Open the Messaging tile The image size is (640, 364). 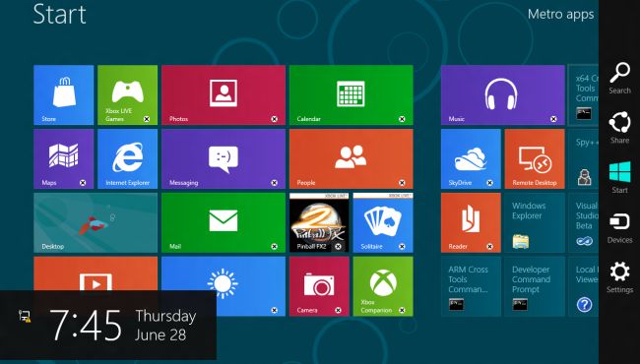(x=224, y=159)
